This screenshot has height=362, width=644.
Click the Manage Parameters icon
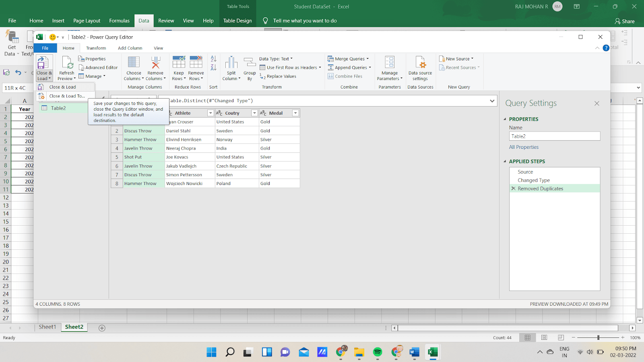click(389, 63)
